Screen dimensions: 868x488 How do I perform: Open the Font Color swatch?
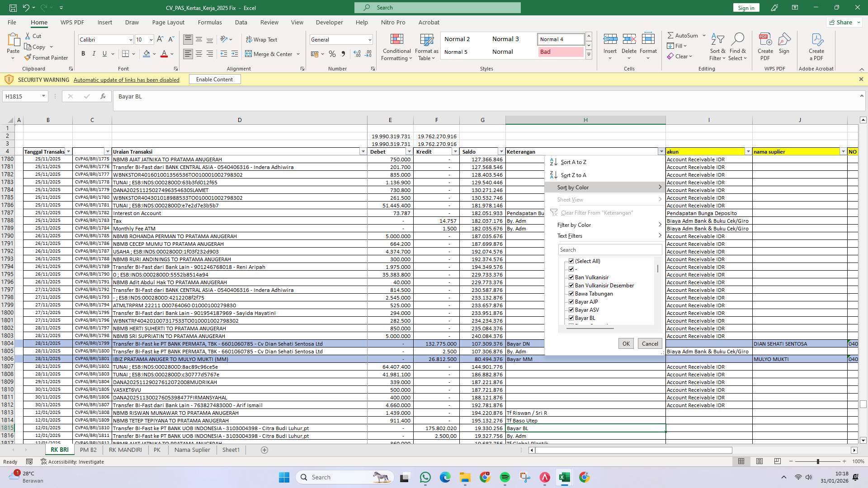point(165,54)
